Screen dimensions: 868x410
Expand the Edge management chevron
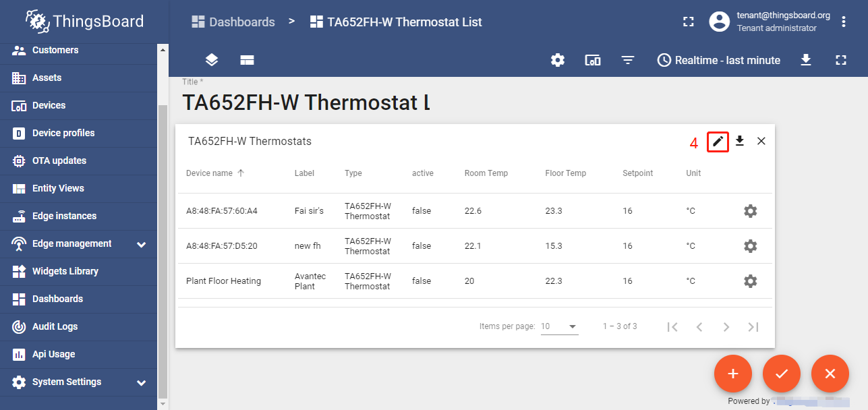[142, 244]
